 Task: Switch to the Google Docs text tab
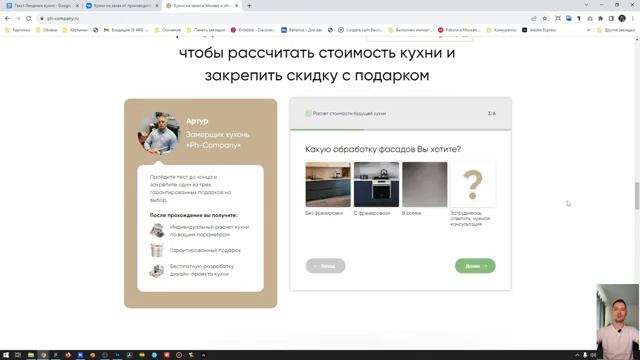42,6
